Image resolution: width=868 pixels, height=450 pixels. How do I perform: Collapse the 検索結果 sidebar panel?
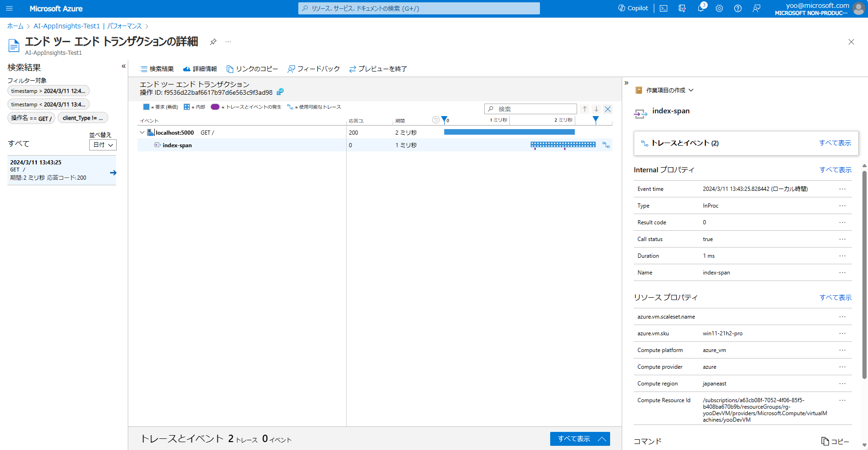[x=124, y=66]
